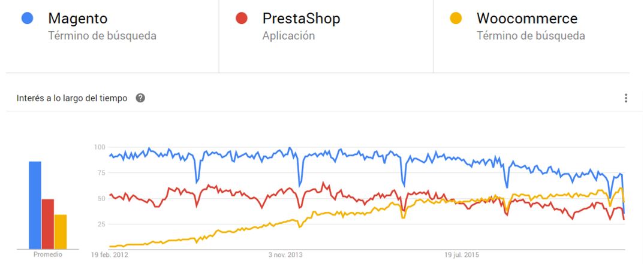Screen dimensions: 644x264
Task: Click the yellow Woocommerce color dot
Action: coord(456,18)
